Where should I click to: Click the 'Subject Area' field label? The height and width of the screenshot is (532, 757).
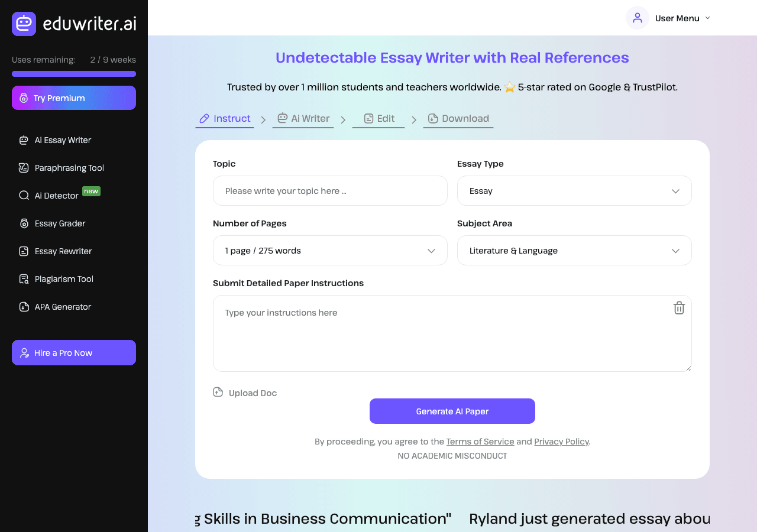click(x=484, y=223)
